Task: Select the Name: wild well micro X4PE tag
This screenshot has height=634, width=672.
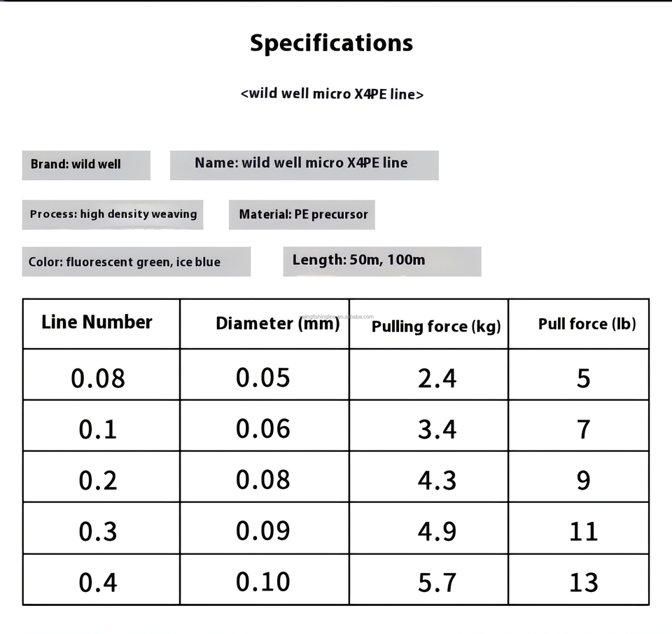Action: click(304, 164)
